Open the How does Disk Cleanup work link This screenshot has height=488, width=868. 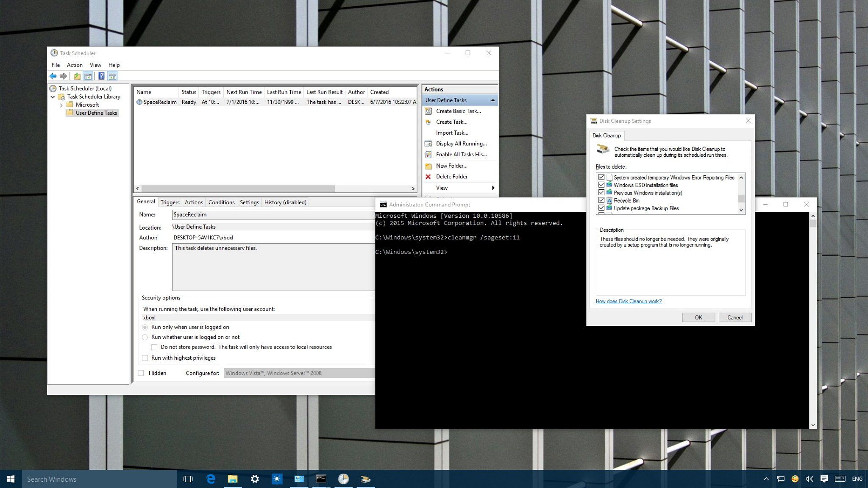point(629,302)
